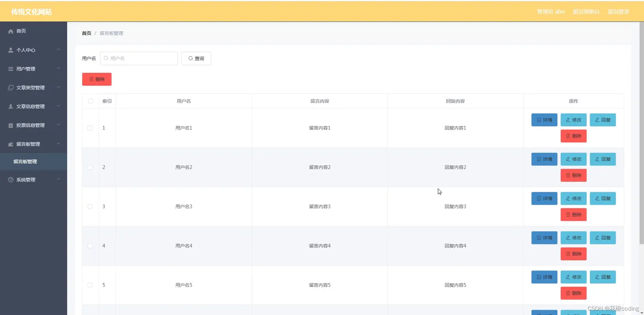Expand the 文章类型管理 submenu arrow
The width and height of the screenshot is (644, 315).
58,87
